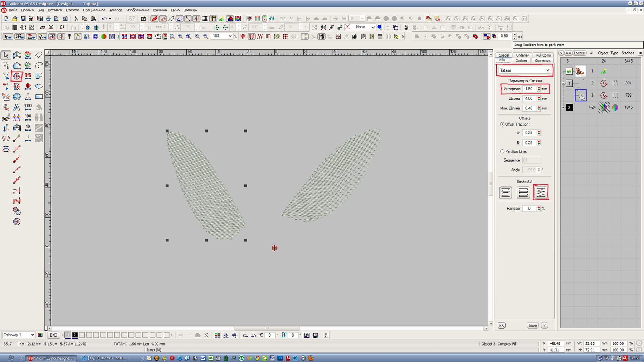Viewport: 644px width, 362px height.
Task: Select the arrow Select Object tool
Action: [x=6, y=55]
